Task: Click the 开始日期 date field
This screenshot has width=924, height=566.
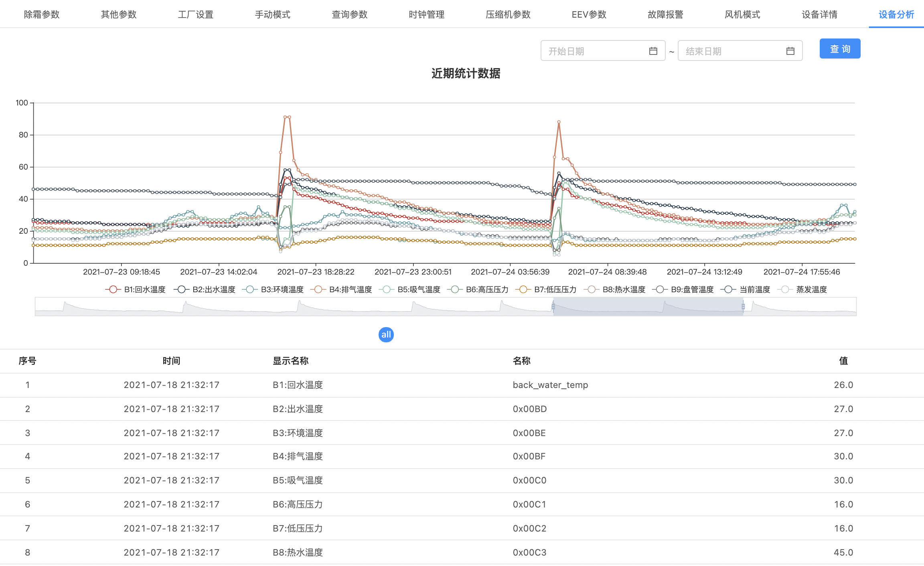Action: pyautogui.click(x=594, y=51)
